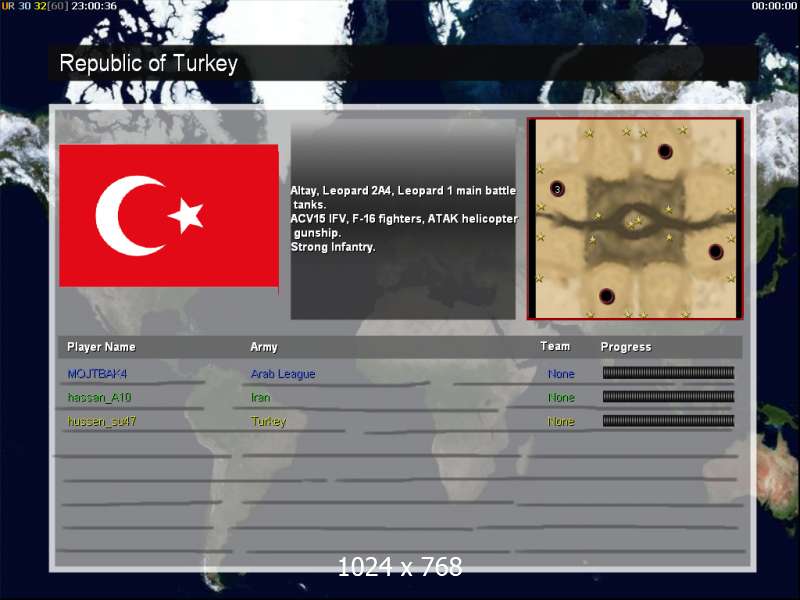
Task: Click the 00:00:00 timer readout
Action: 774,6
